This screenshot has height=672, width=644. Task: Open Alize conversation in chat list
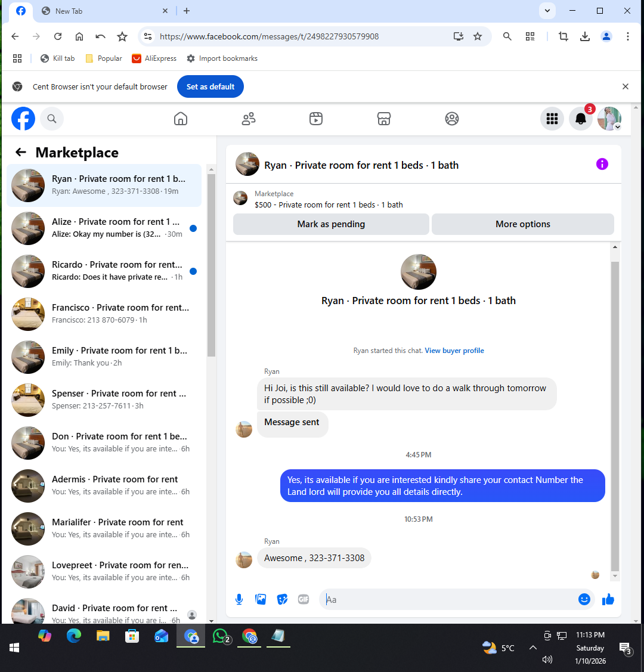(x=104, y=228)
